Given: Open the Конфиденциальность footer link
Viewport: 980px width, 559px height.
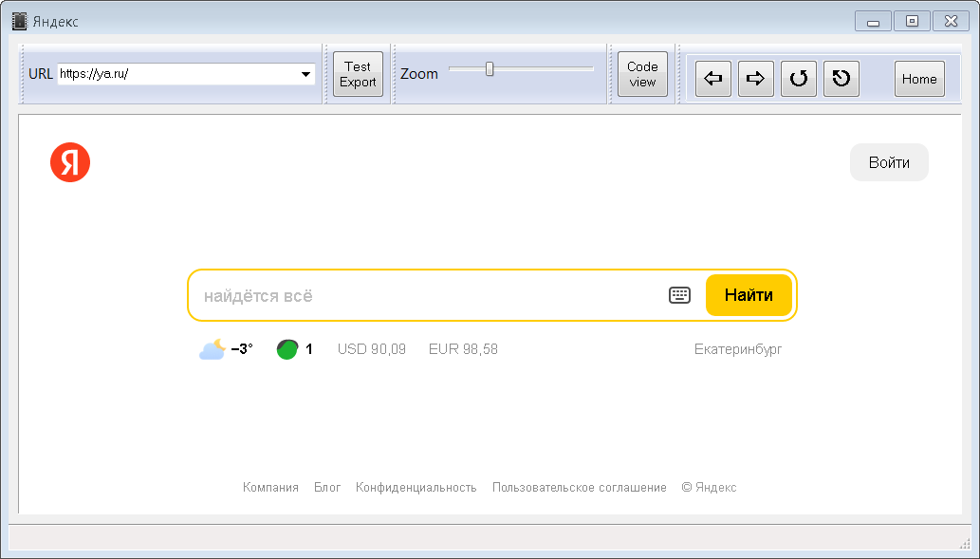Looking at the screenshot, I should (x=416, y=487).
